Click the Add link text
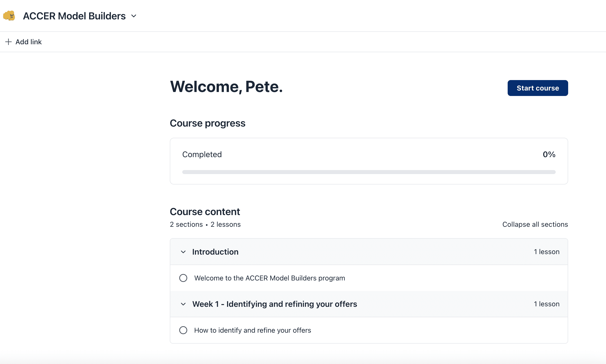Screen dimensions: 606x364 coord(29,42)
